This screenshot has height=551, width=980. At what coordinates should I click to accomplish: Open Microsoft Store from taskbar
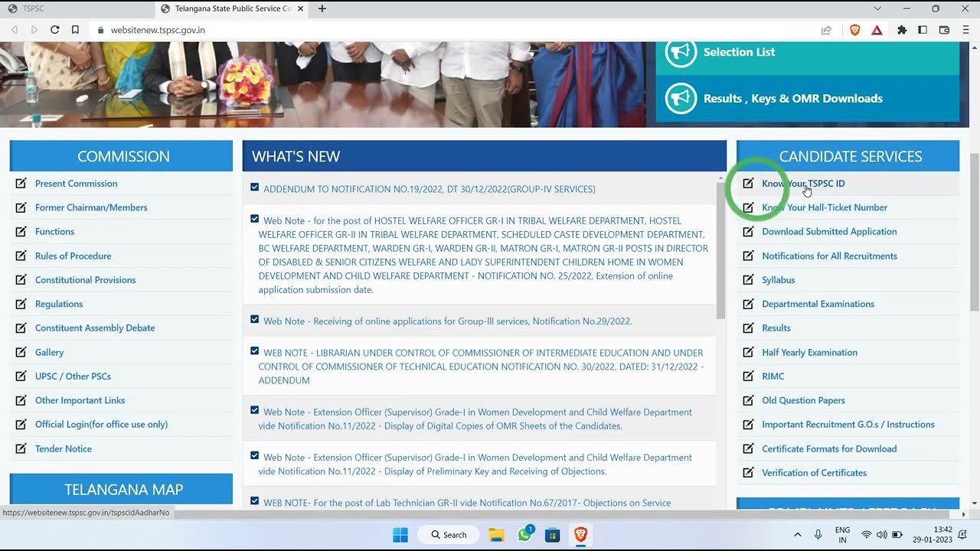point(552,535)
